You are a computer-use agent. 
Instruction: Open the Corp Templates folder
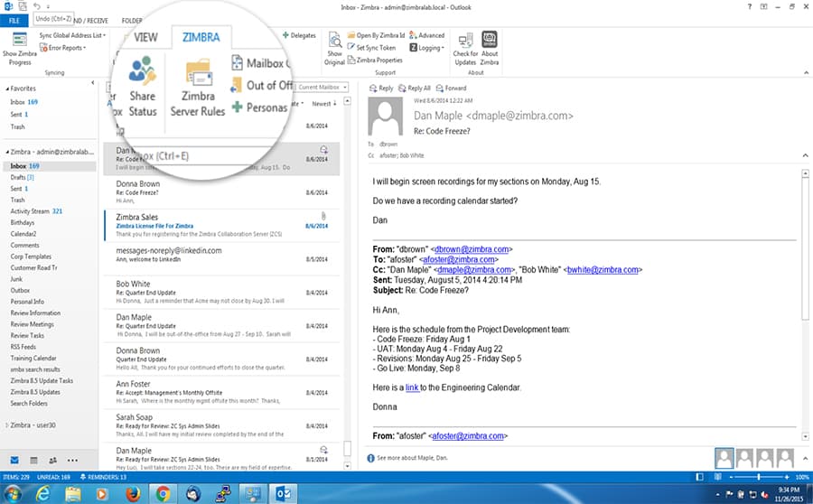coord(31,257)
